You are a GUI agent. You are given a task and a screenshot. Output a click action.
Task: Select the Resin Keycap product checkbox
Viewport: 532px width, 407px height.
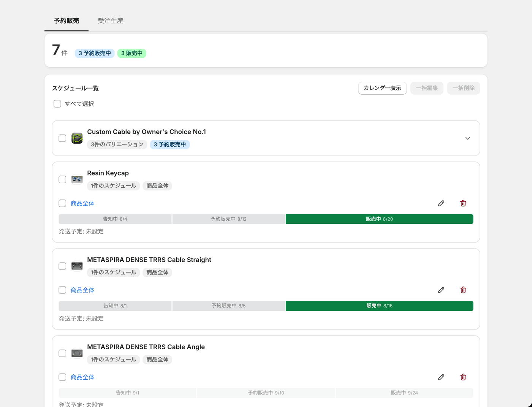pos(62,179)
